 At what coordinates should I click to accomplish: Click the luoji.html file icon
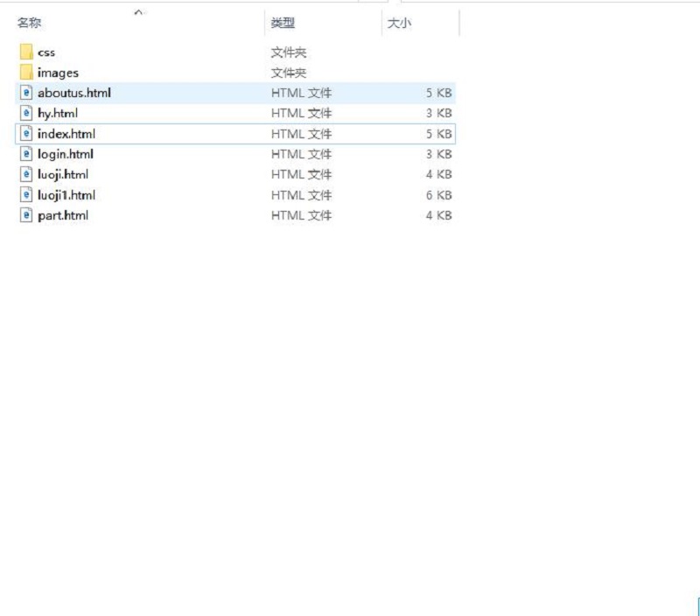tap(26, 174)
